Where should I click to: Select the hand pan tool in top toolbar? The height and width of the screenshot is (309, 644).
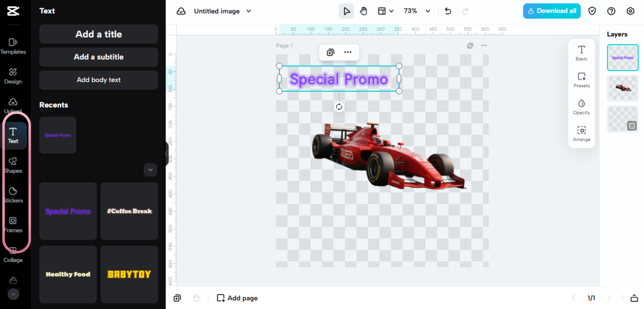click(363, 10)
